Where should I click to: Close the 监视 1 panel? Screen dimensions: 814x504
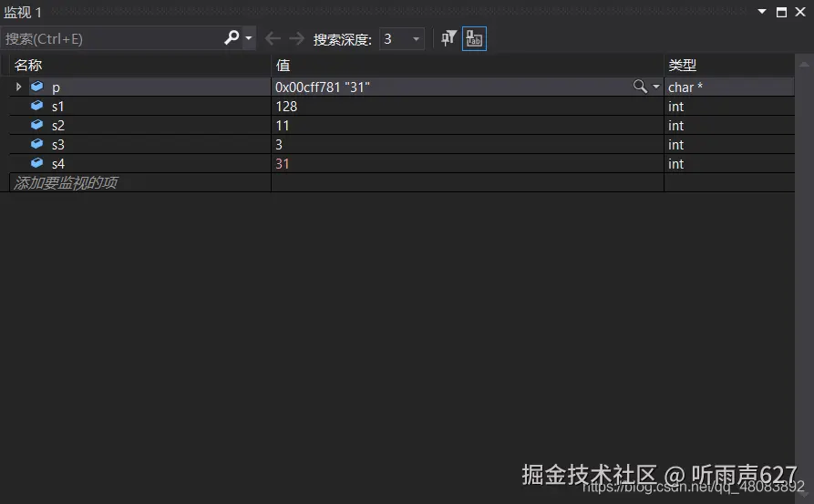[x=800, y=12]
